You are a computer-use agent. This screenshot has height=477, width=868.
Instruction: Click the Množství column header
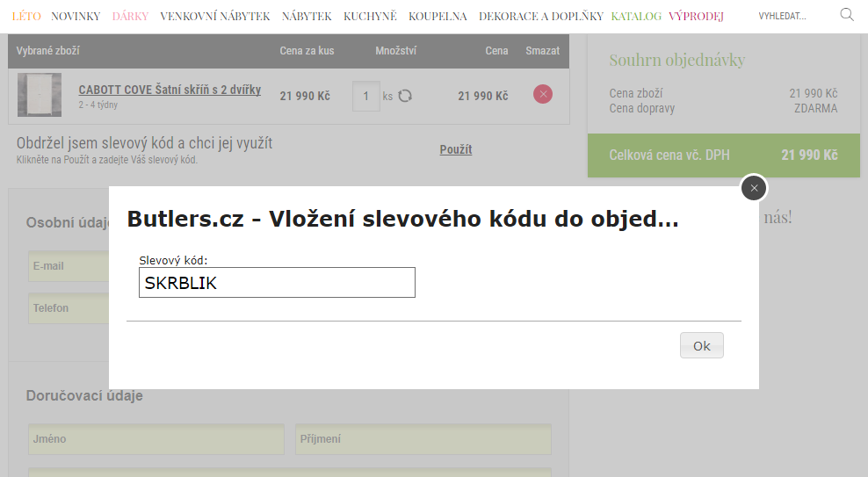point(396,50)
